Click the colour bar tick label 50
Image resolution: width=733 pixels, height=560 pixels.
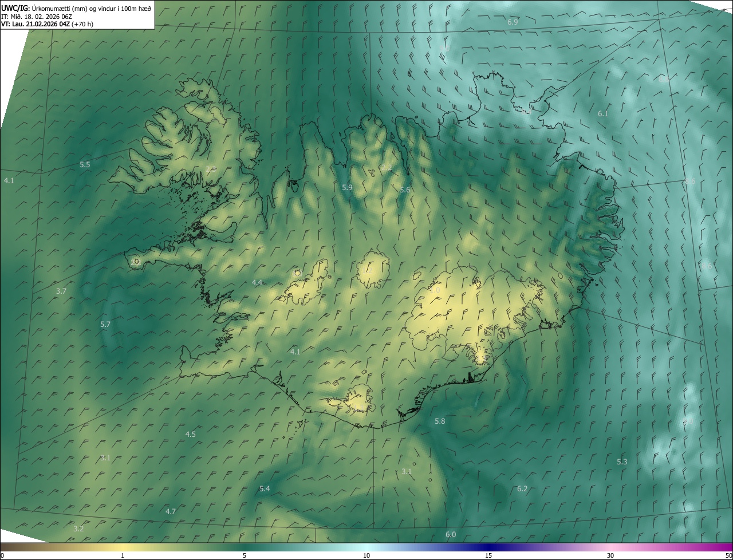tap(728, 556)
